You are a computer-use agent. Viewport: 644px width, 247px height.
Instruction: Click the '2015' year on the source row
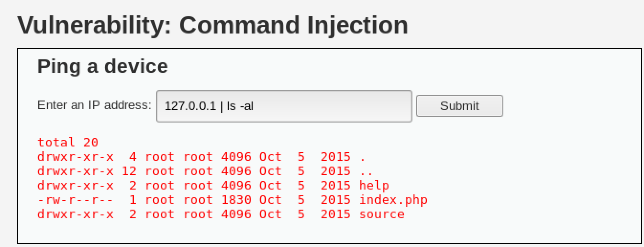(x=335, y=214)
